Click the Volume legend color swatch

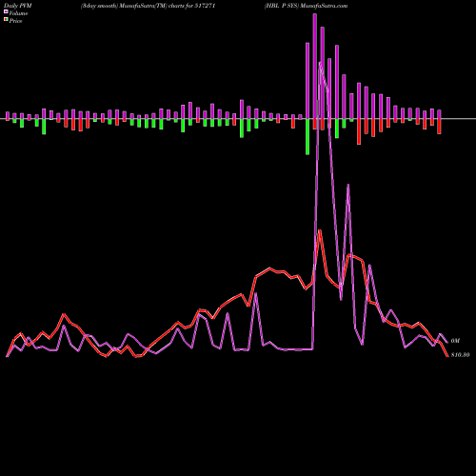tap(6, 11)
